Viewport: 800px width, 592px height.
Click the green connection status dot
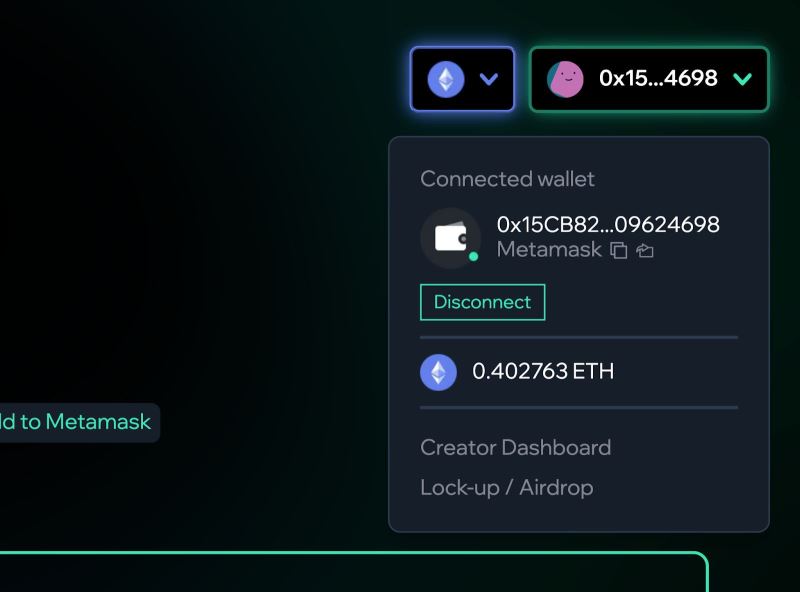click(473, 256)
